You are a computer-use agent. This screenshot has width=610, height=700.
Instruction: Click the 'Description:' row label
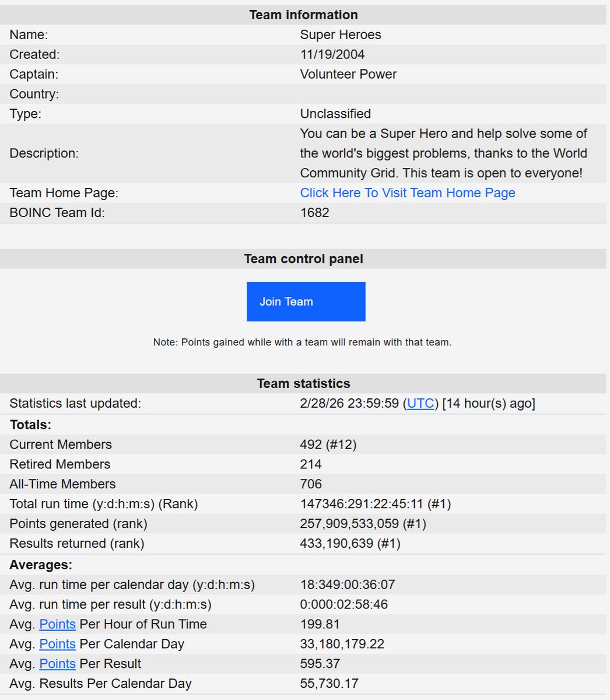click(45, 153)
